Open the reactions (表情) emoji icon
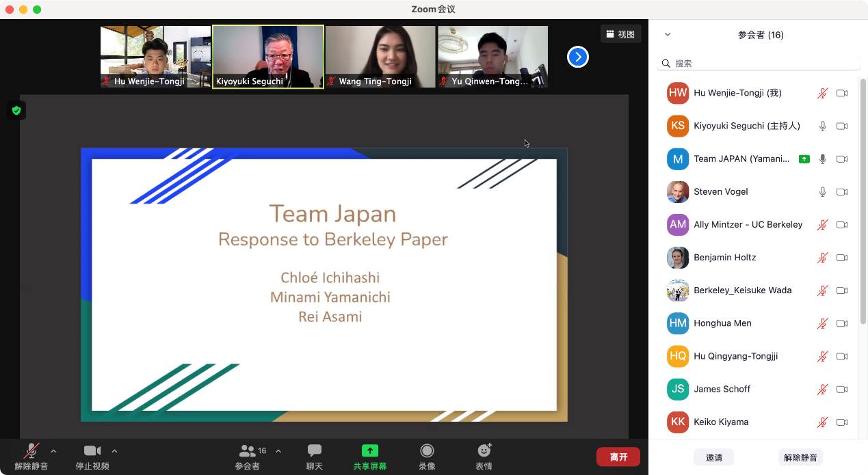Screen dimensions: 868x475 click(484, 451)
